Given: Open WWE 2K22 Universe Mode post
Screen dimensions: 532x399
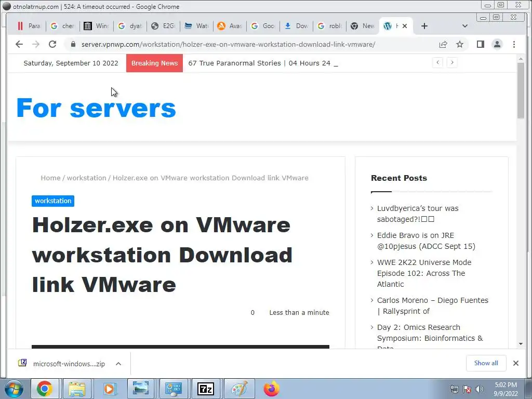Looking at the screenshot, I should [424, 273].
